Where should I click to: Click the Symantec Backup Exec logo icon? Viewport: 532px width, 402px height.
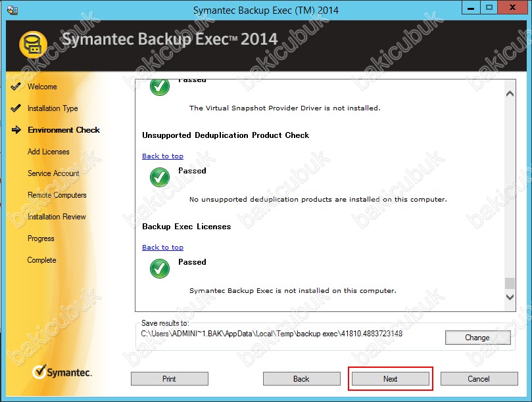[33, 45]
